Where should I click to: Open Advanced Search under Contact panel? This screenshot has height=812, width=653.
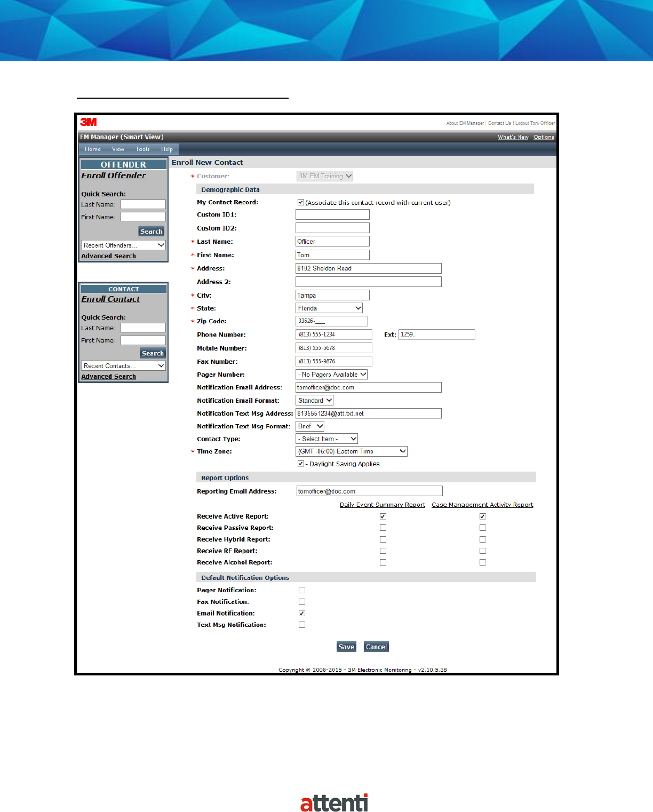pos(108,377)
